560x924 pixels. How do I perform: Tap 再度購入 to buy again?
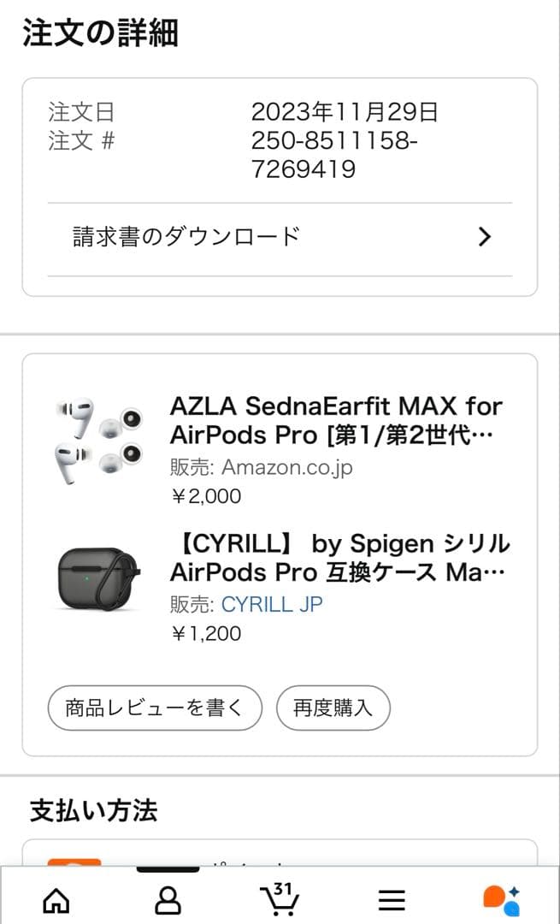pyautogui.click(x=332, y=708)
